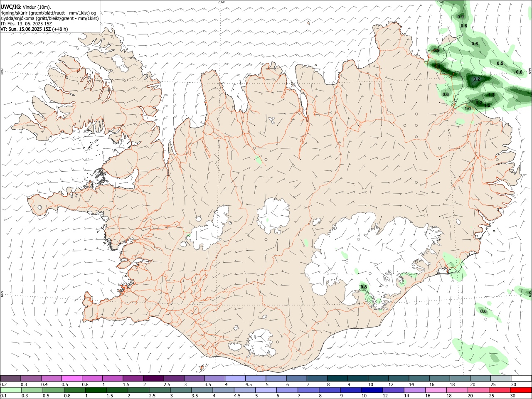Viewport: 532px width, 399px height.
Task: Click the dark mauve 0.2 swatch, upper scale
Action: (x=10, y=378)
